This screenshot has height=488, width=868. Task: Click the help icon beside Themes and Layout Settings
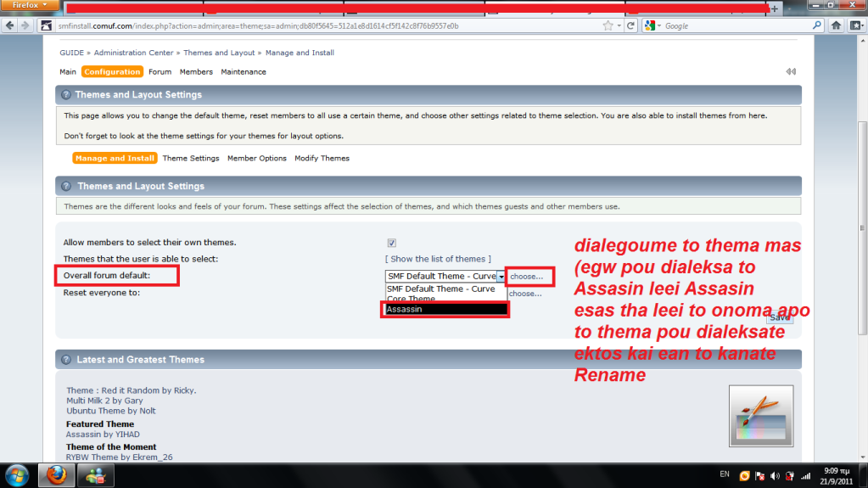click(x=65, y=95)
